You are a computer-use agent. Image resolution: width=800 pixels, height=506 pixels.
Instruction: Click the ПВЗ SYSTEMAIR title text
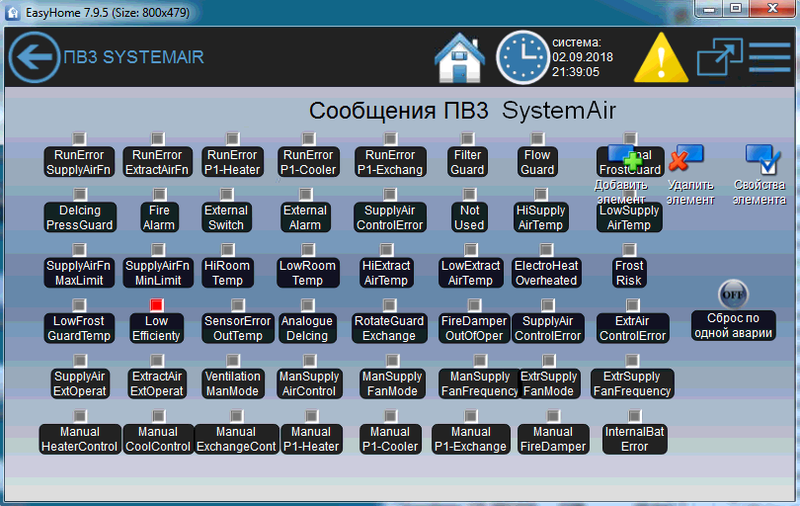coord(133,58)
